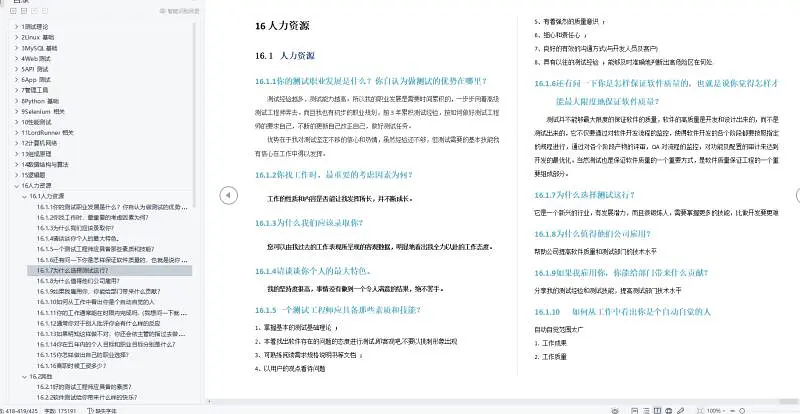Click heading 16.1.4 in the left page

click(x=313, y=271)
